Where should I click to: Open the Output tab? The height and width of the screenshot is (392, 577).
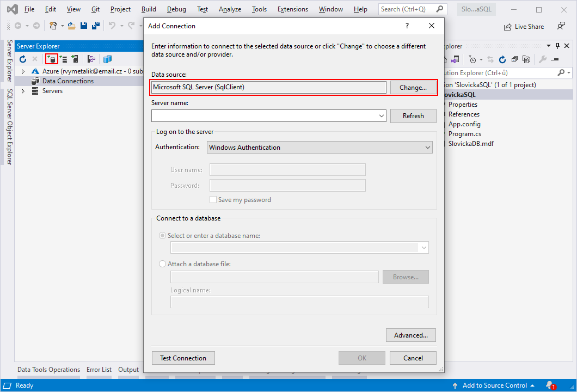128,370
